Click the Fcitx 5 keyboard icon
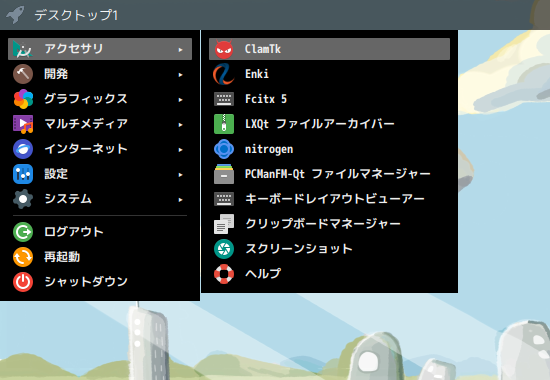 224,99
